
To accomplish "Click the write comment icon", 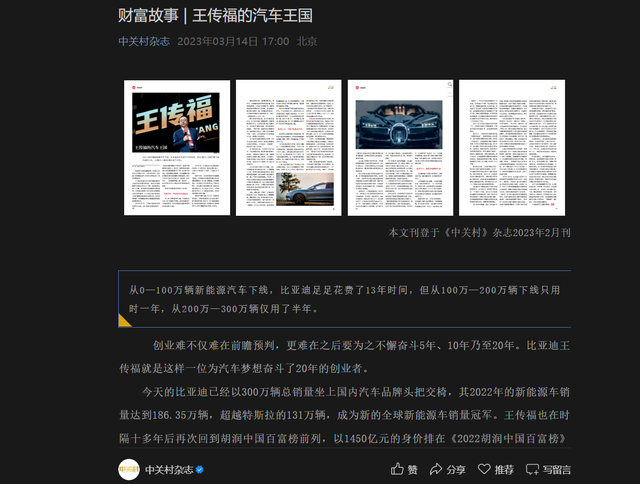I will click(534, 469).
